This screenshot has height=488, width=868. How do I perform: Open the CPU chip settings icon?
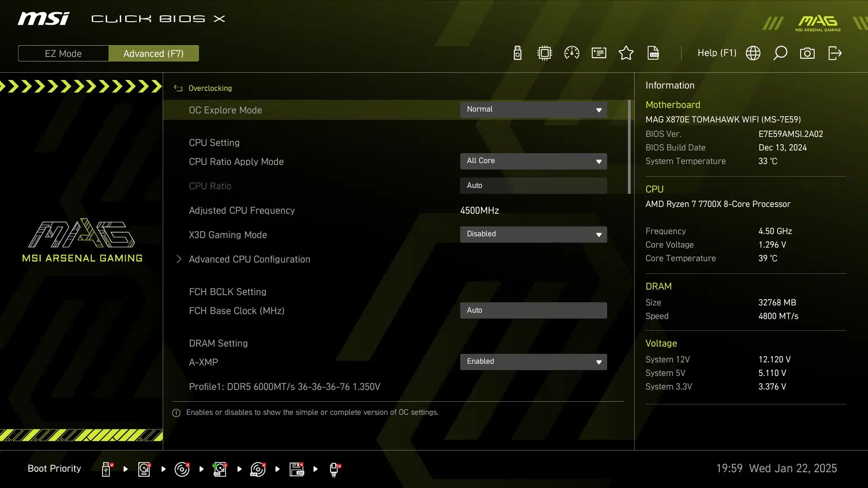click(545, 53)
